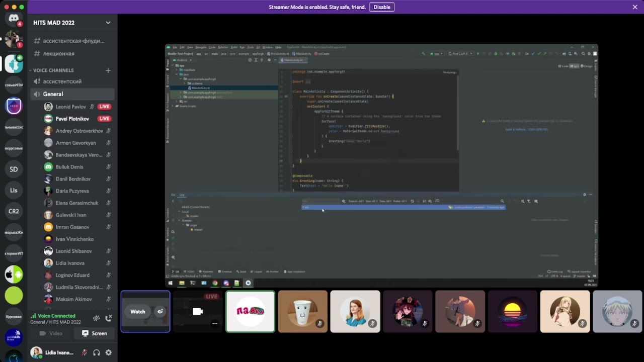644x362 pixels.
Task: Click the MainActivity.kt editor tab in stream
Action: [x=294, y=60]
